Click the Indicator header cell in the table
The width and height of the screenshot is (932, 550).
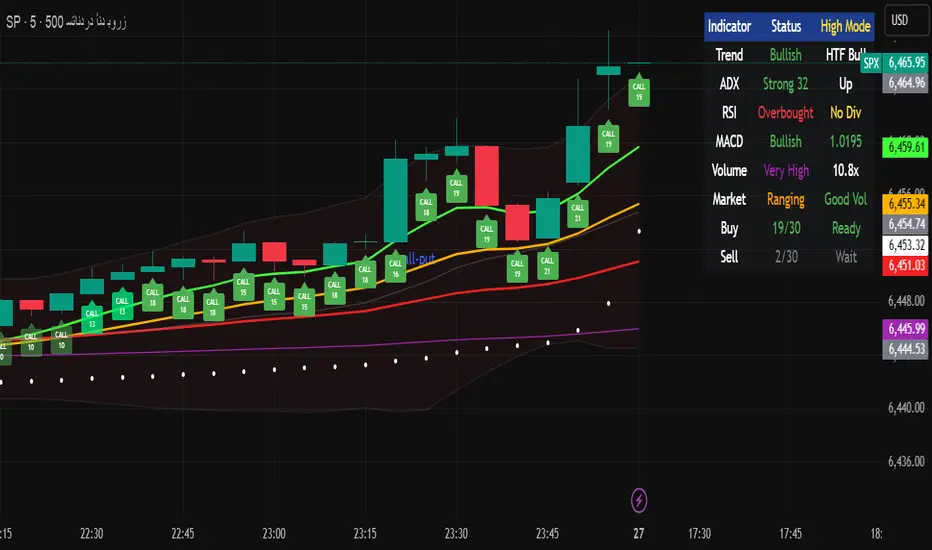729,26
